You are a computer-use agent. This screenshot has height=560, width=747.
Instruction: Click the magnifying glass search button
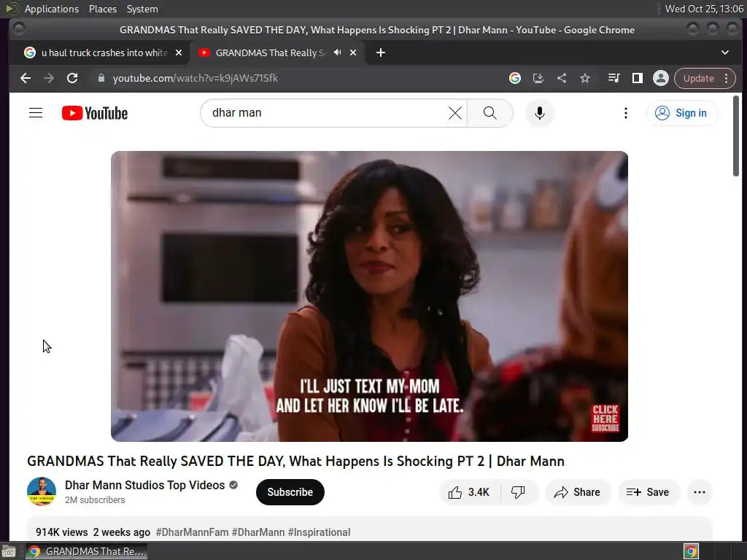(489, 113)
